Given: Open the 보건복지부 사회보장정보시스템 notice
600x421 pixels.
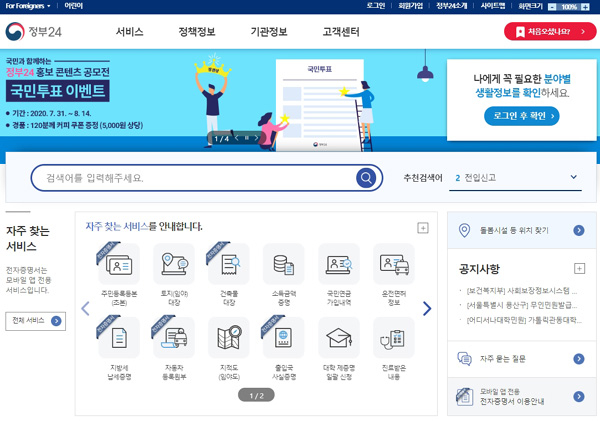Looking at the screenshot, I should [522, 291].
